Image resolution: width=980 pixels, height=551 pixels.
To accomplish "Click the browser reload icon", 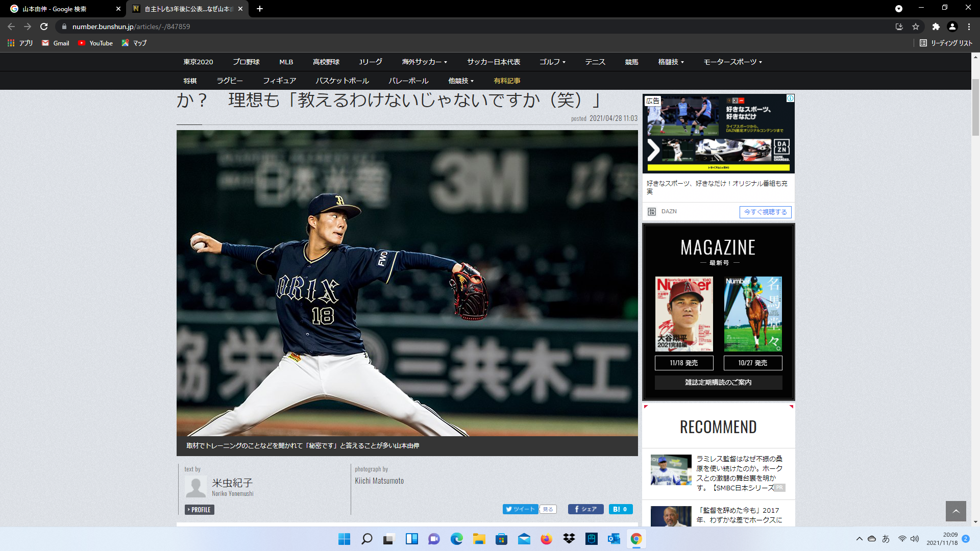I will pos(44,27).
